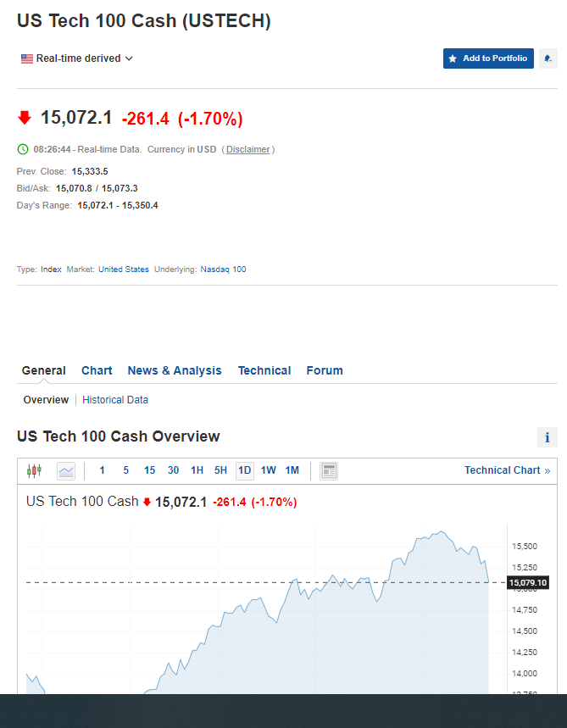This screenshot has height=728, width=567.
Task: Toggle the news overlay icon on chart
Action: [329, 470]
